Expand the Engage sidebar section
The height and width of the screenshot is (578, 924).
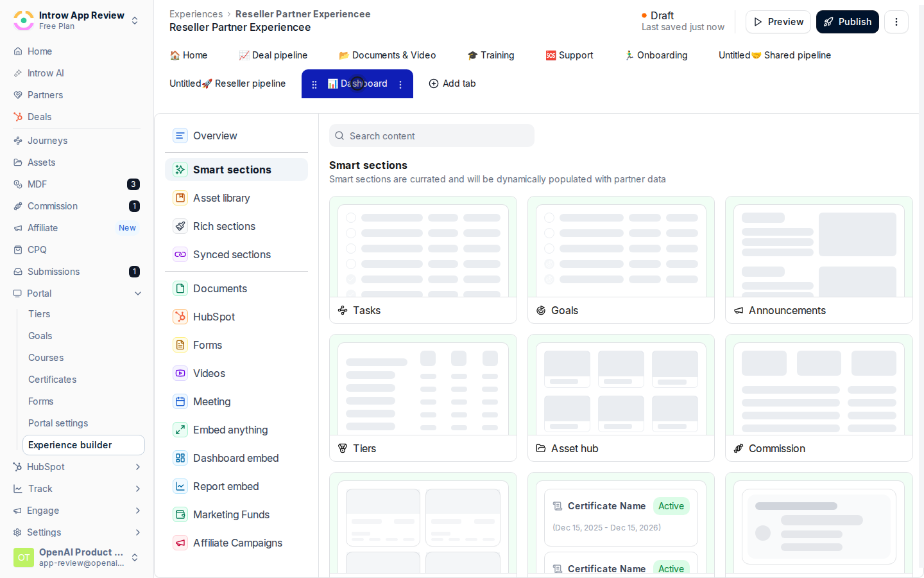(138, 511)
